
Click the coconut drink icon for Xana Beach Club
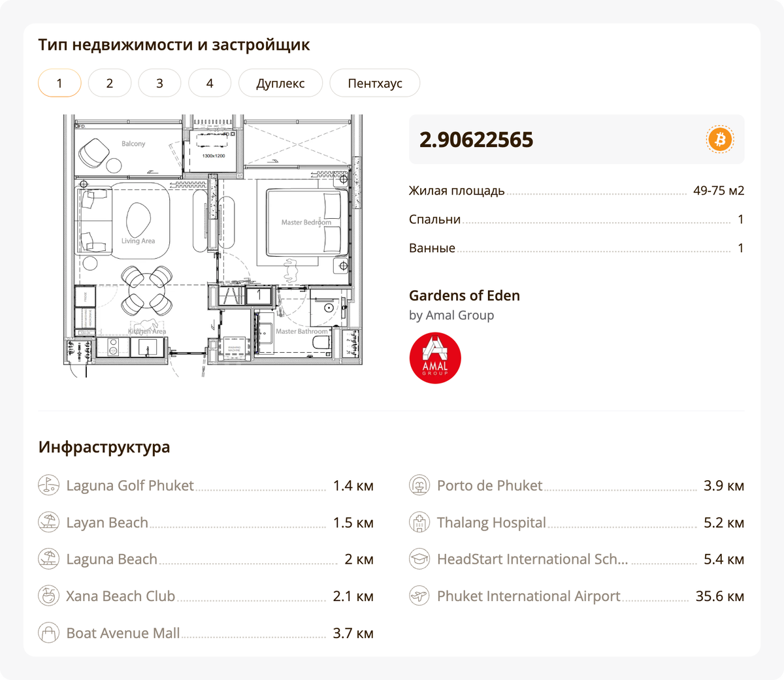48,596
